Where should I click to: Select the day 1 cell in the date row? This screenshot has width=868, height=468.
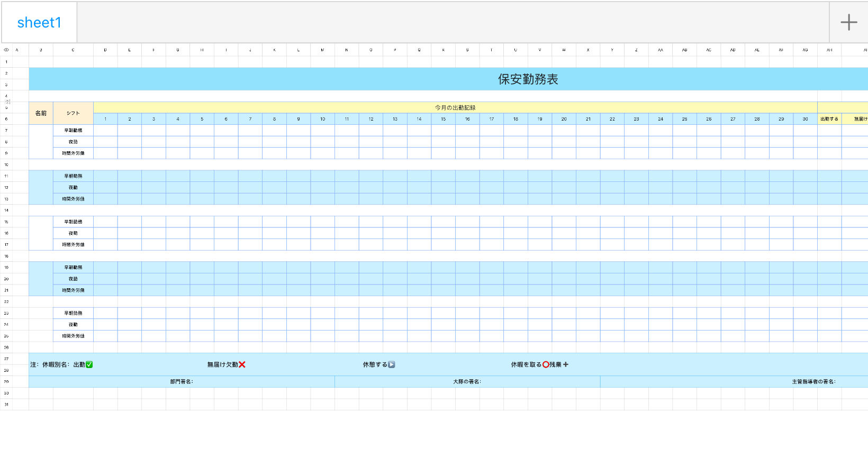pos(105,119)
